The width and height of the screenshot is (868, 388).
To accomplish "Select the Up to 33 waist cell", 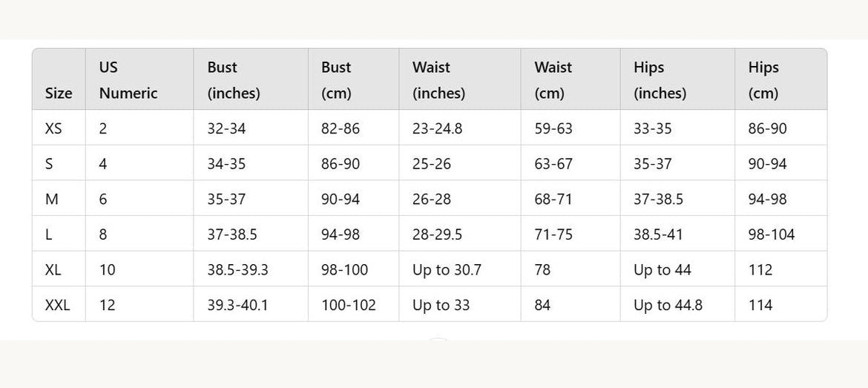I will tap(441, 305).
